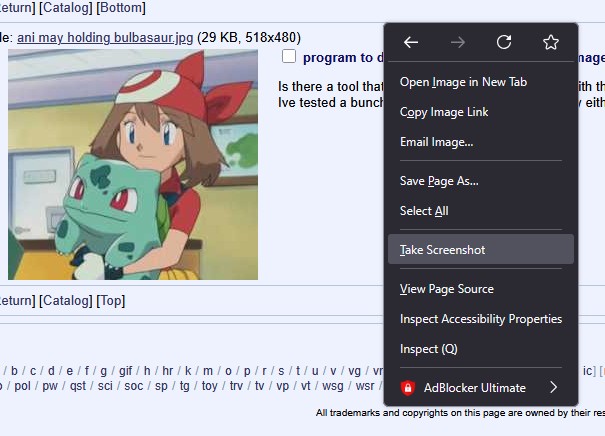Click the May holding Bulbasaur thumbnail

(x=133, y=164)
